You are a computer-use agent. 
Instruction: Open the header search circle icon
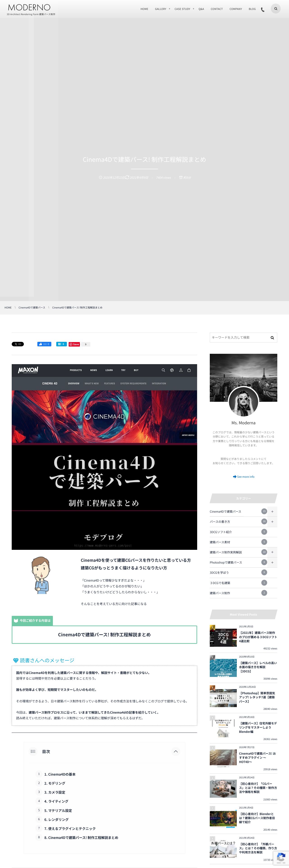275,9
